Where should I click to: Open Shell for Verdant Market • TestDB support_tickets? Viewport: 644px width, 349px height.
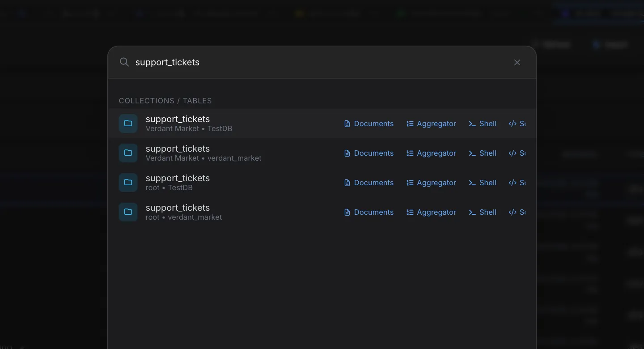point(483,123)
